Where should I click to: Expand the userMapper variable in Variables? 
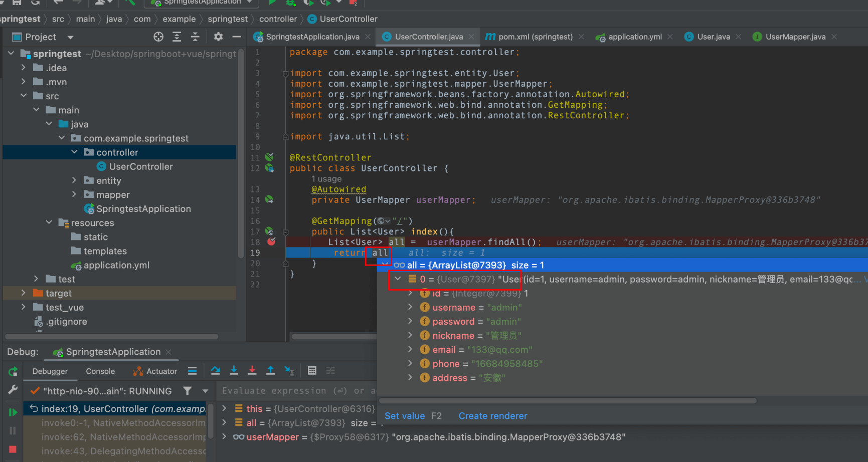click(225, 436)
